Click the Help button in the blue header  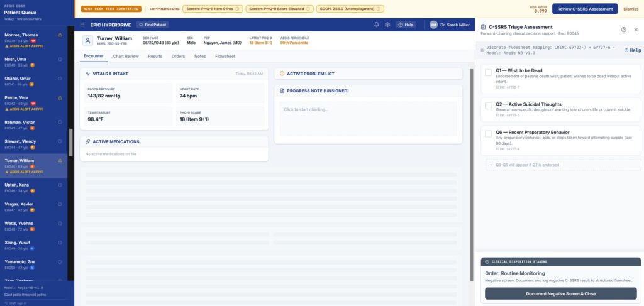coord(406,25)
